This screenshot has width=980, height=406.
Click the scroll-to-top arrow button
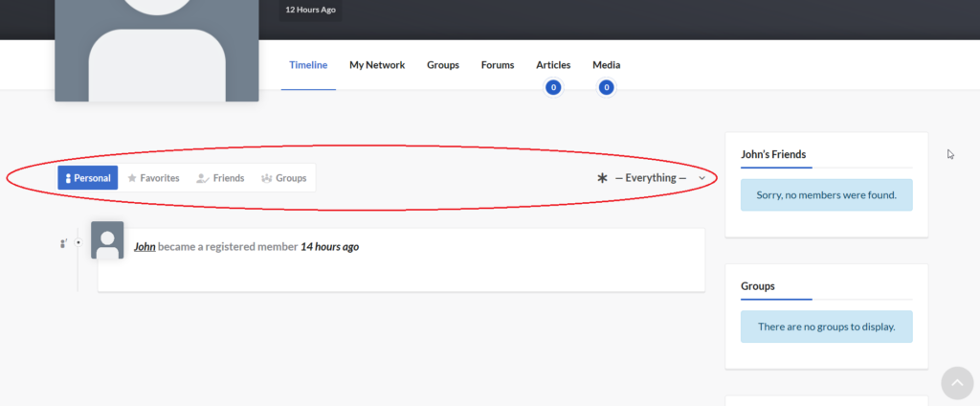tap(957, 383)
